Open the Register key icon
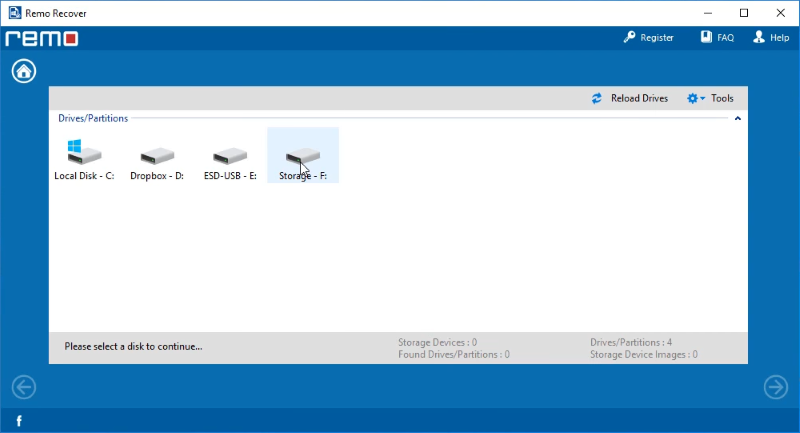Viewport: 800px width, 433px height. coord(629,37)
